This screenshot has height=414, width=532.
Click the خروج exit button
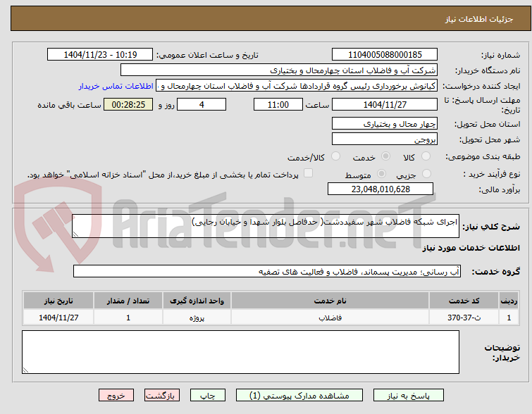point(116,396)
